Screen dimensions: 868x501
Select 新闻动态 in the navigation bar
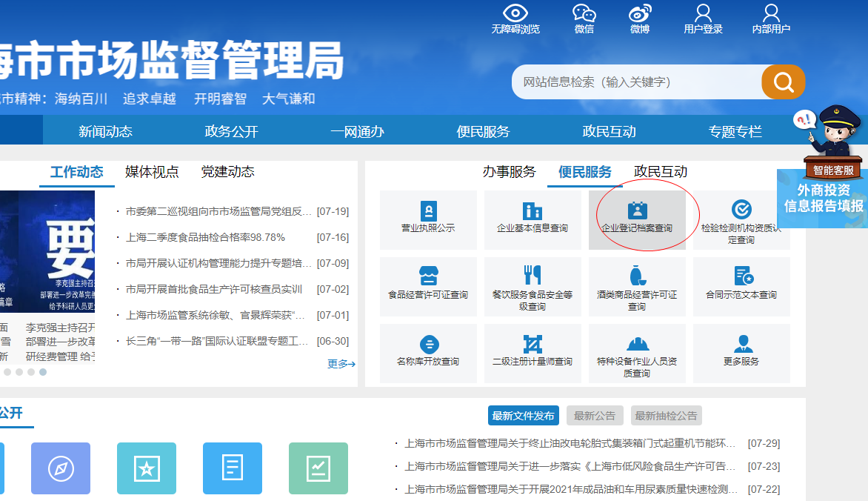(105, 131)
